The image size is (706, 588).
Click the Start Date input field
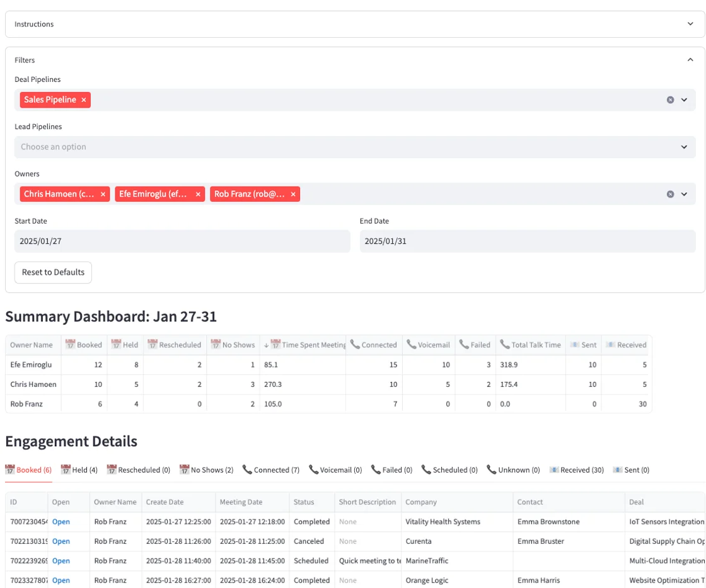[x=183, y=241]
